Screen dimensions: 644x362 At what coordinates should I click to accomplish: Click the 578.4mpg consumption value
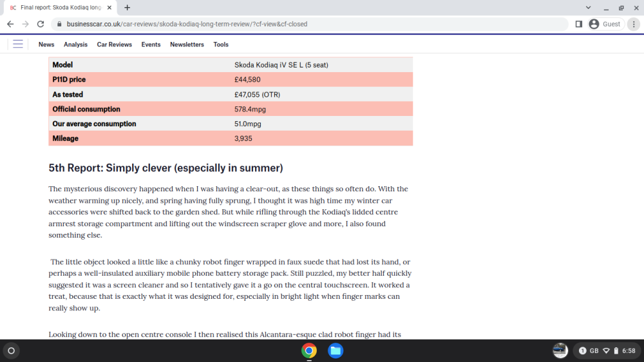click(x=250, y=110)
